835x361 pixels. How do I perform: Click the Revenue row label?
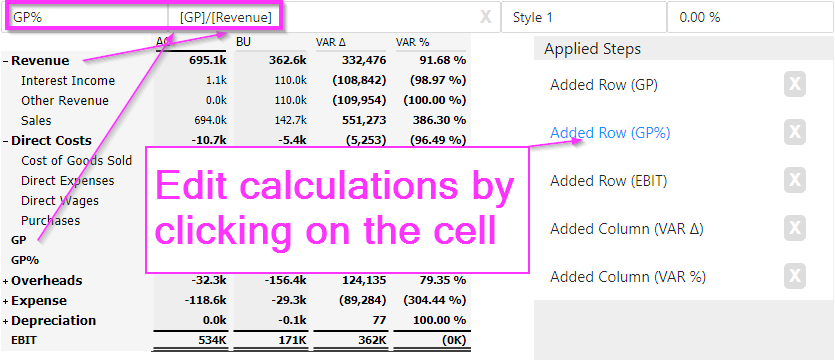click(40, 61)
